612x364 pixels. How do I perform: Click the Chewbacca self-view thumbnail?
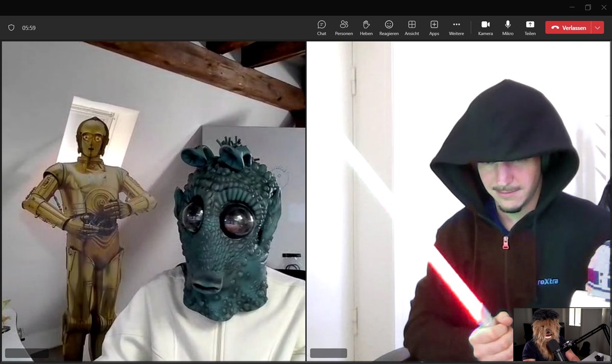click(x=562, y=334)
